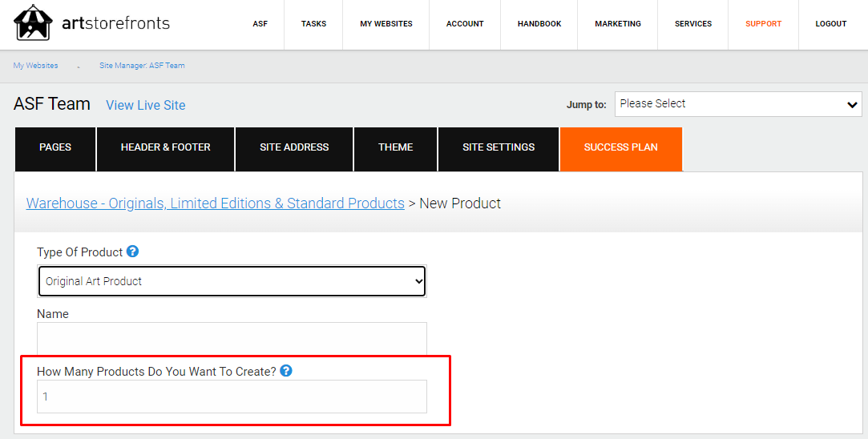Open the Tasks menu

click(x=313, y=24)
